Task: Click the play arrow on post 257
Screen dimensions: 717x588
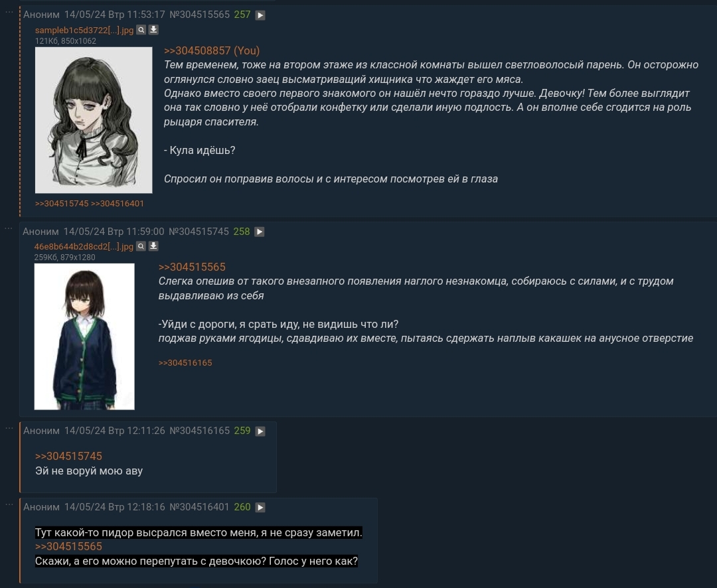Action: coord(260,15)
